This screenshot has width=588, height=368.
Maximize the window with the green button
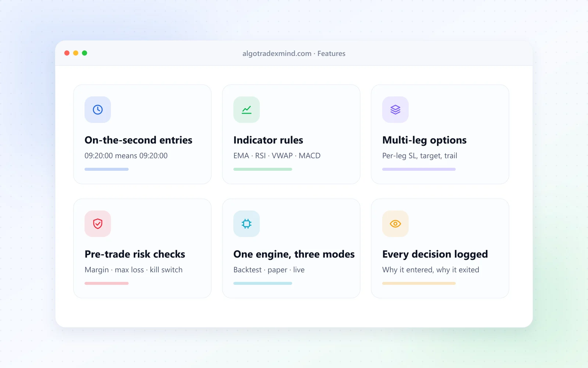[85, 53]
